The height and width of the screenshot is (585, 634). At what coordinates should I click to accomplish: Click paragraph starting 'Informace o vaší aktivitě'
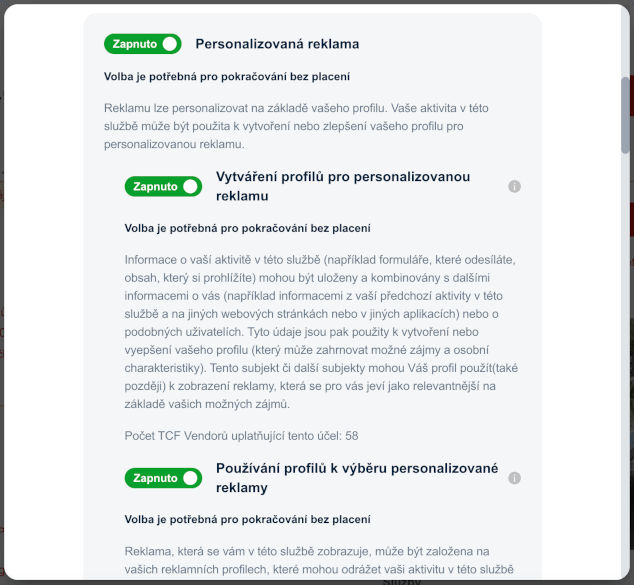tap(321, 332)
